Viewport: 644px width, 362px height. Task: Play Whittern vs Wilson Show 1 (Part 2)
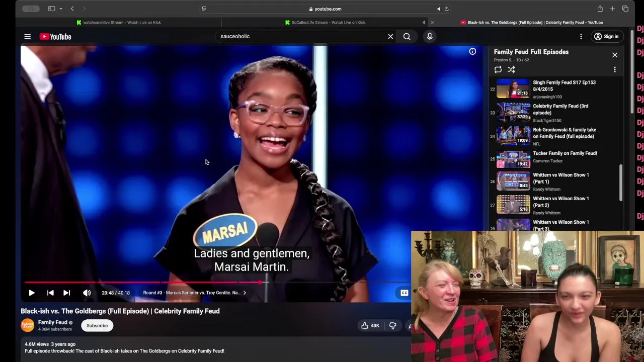[558, 205]
